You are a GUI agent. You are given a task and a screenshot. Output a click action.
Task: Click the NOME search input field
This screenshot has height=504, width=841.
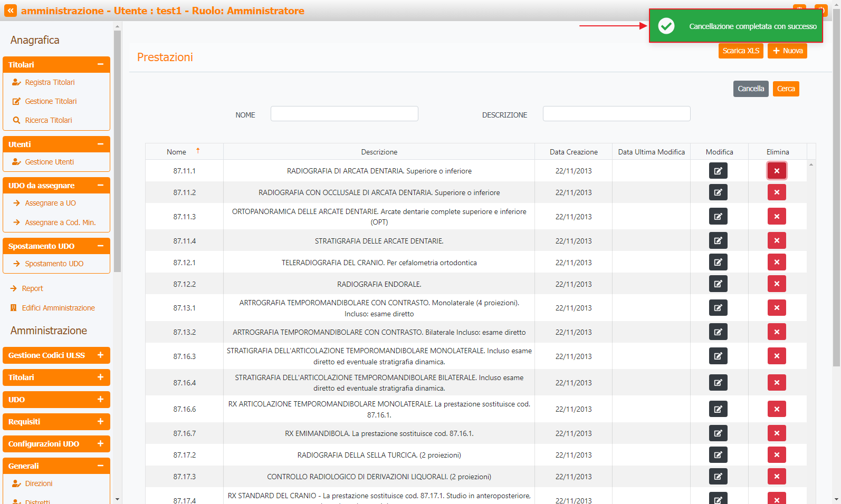[x=345, y=114]
